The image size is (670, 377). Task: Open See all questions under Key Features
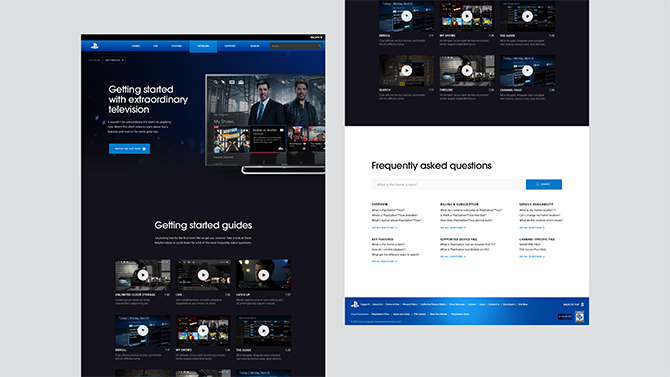click(x=384, y=261)
